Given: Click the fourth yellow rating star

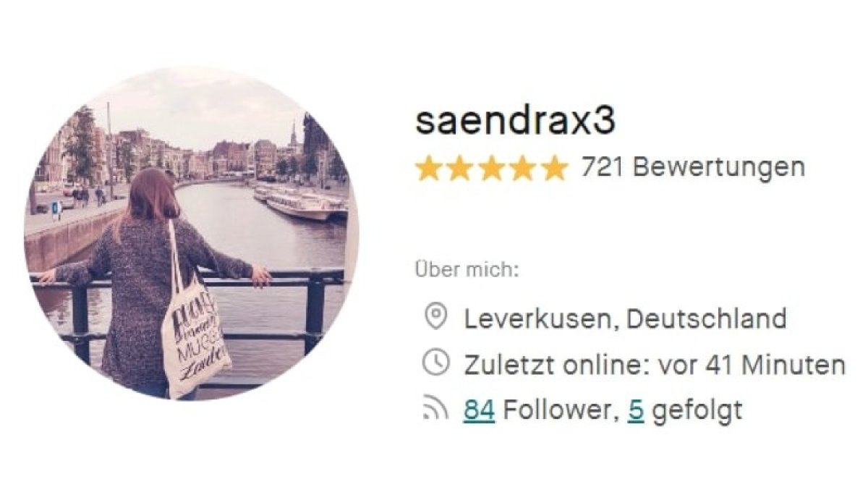Looking at the screenshot, I should [523, 168].
